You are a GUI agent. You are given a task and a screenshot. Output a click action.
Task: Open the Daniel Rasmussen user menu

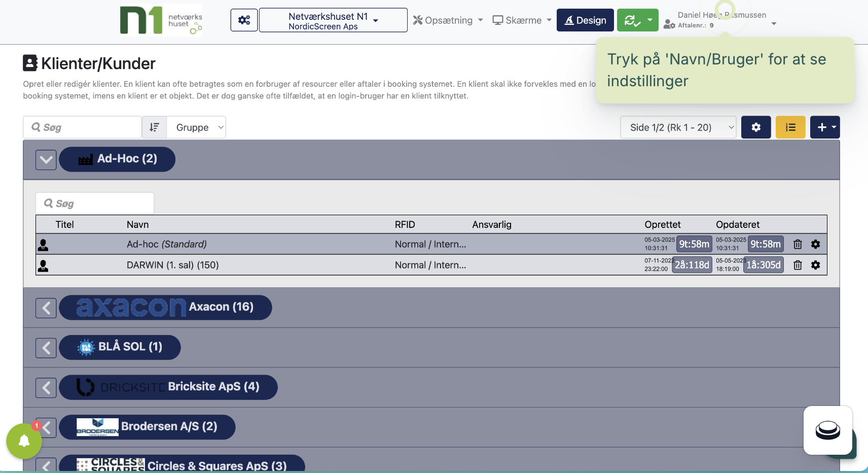[x=720, y=20]
